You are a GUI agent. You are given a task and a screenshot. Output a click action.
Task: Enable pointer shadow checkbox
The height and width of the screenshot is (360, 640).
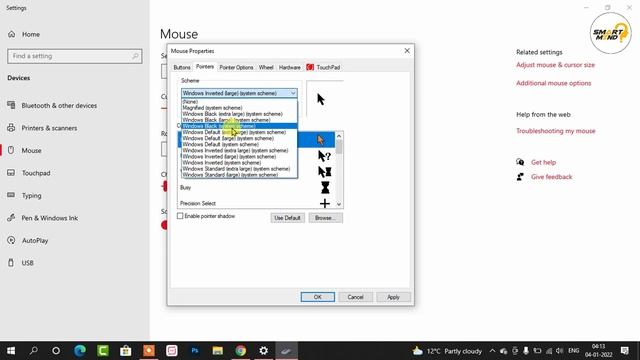click(x=180, y=216)
